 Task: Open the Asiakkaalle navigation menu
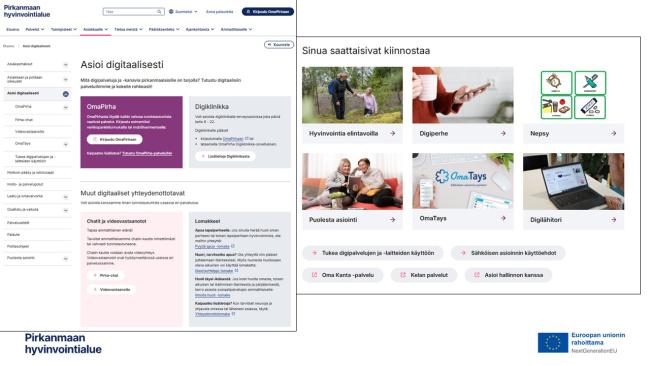(x=95, y=29)
